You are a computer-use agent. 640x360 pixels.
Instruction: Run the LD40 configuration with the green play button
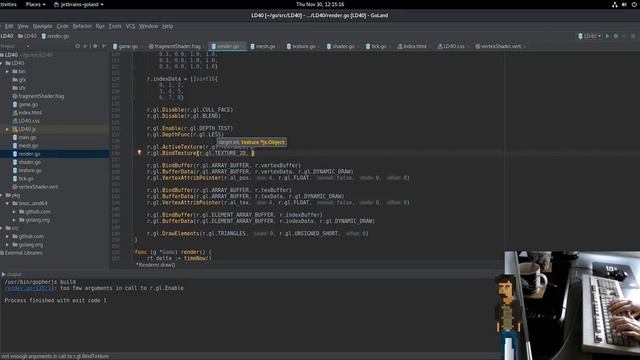pos(607,36)
